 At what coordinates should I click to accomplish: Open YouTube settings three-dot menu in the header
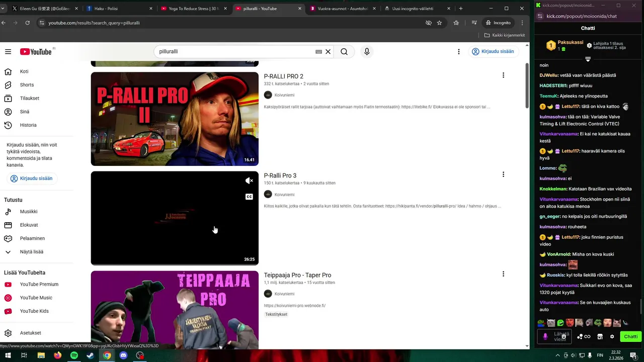(x=458, y=52)
